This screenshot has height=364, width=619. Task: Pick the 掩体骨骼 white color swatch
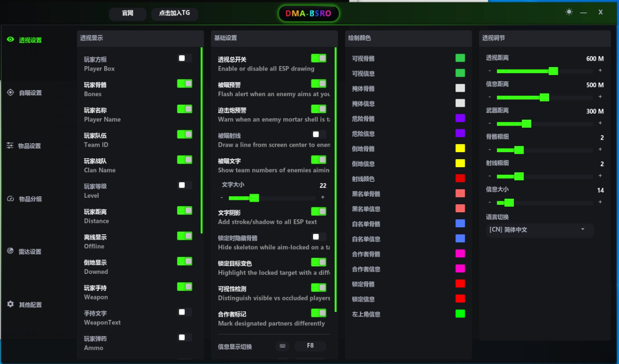click(460, 88)
